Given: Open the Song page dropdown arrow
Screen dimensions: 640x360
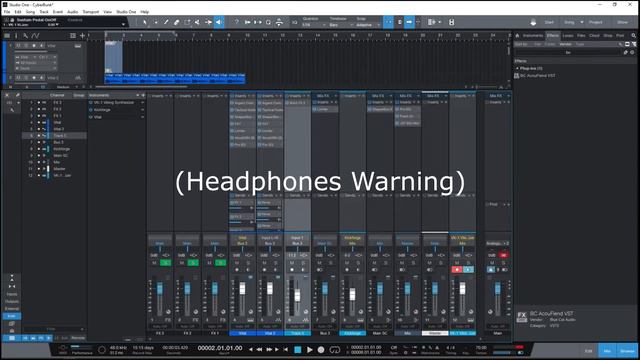Looking at the screenshot, I should (x=582, y=22).
